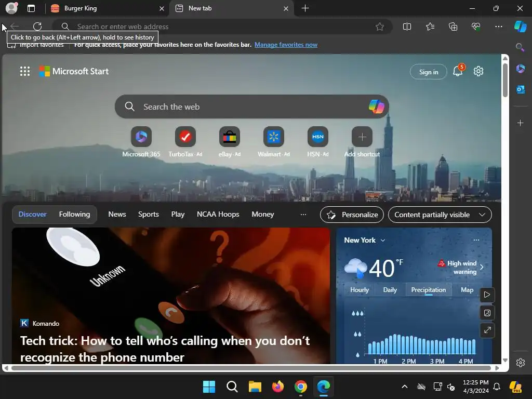Open the browser profile avatar
Viewport: 532px width, 399px height.
[x=11, y=8]
